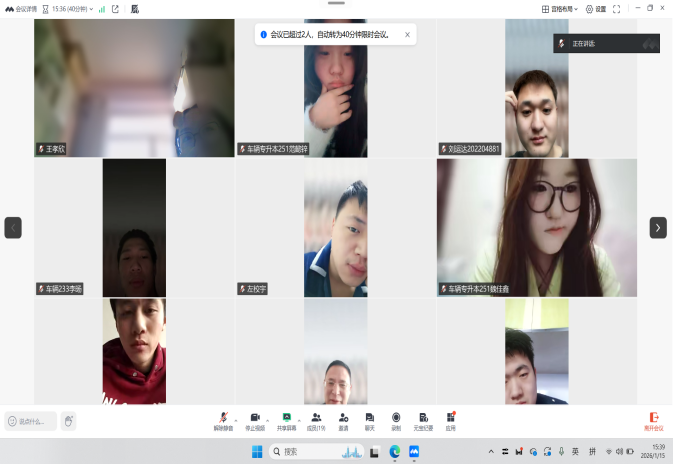Click the 说点什么 message input field
This screenshot has height=464, width=673.
pyautogui.click(x=30, y=421)
